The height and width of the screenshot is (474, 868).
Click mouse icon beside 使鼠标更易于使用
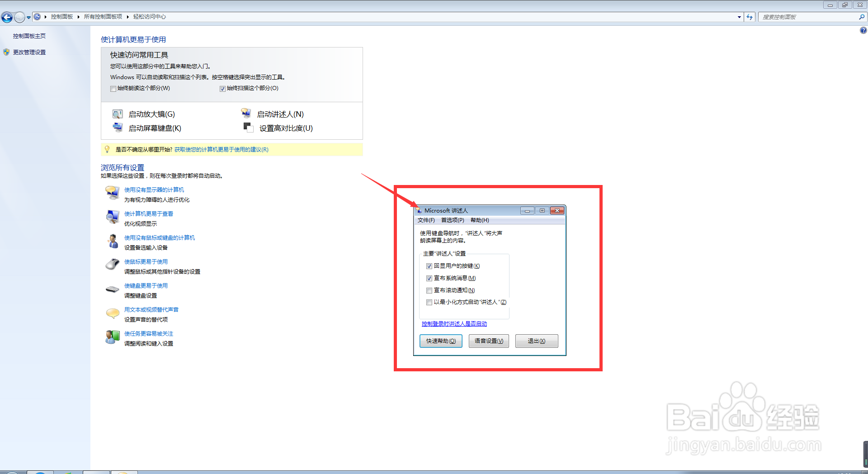pos(112,265)
